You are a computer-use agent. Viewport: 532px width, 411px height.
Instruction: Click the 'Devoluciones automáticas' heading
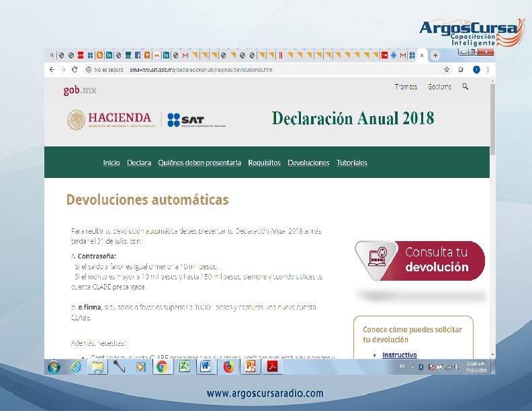[x=147, y=199]
